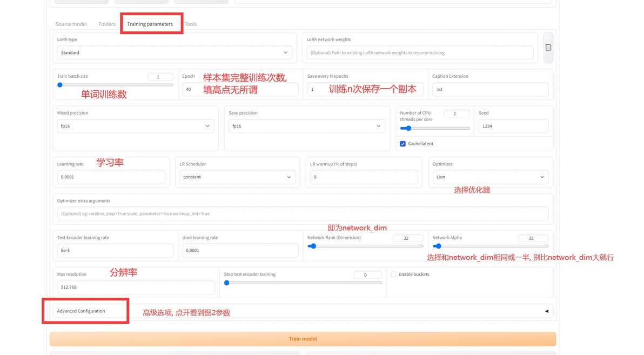This screenshot has width=644, height=355.
Task: Open the Save precision dropdown
Action: click(307, 126)
